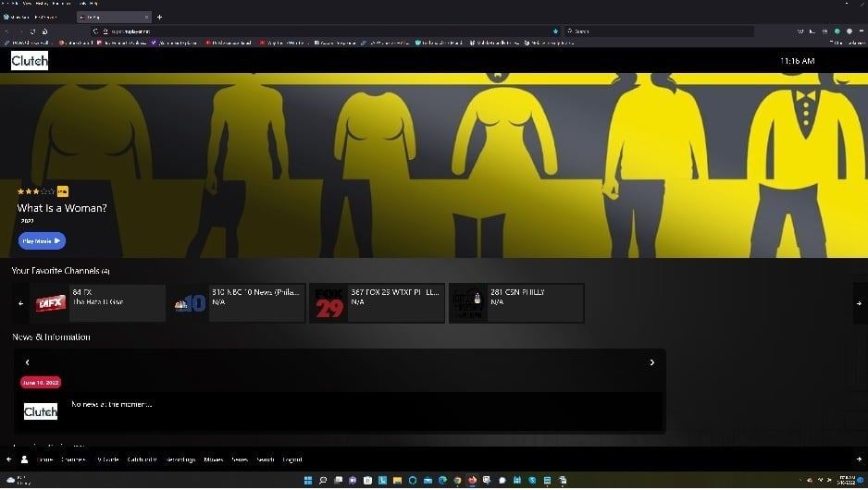Open the 367 FOX 29 WTXF channel card
868x490 pixels.
click(x=377, y=303)
